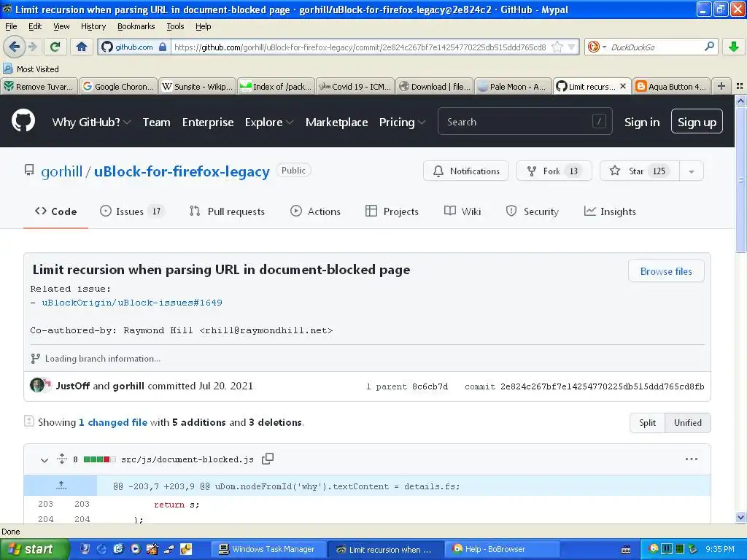Image resolution: width=747 pixels, height=560 pixels.
Task: Open the browser home page icon
Action: 82,47
